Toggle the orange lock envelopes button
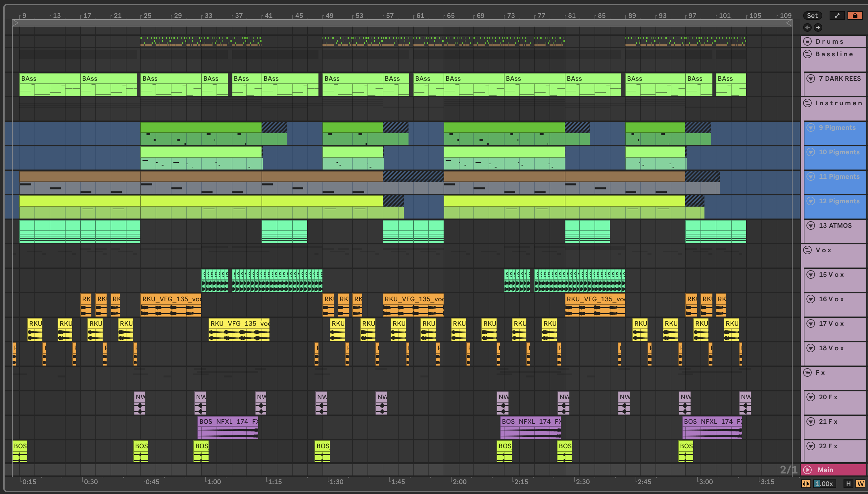This screenshot has width=868, height=494. point(855,16)
